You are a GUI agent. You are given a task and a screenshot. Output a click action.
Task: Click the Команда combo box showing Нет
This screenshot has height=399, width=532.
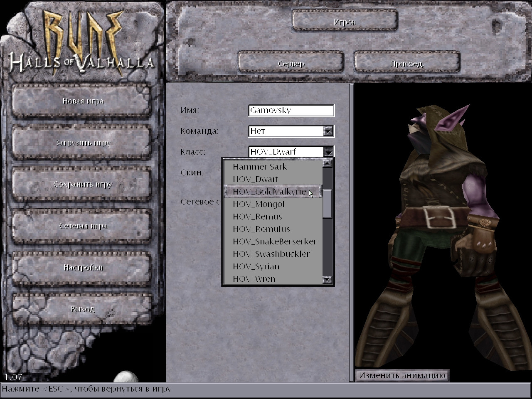click(291, 131)
